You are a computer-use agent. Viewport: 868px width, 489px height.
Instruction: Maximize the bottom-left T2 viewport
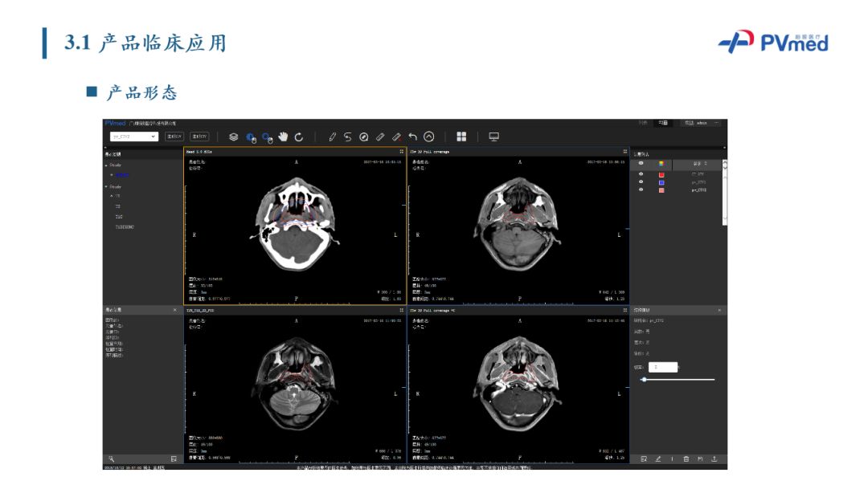(x=401, y=310)
